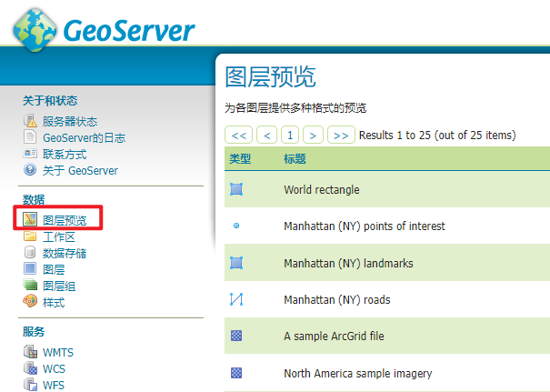Click the server status warning icon
This screenshot has width=550, height=392.
pyautogui.click(x=30, y=120)
